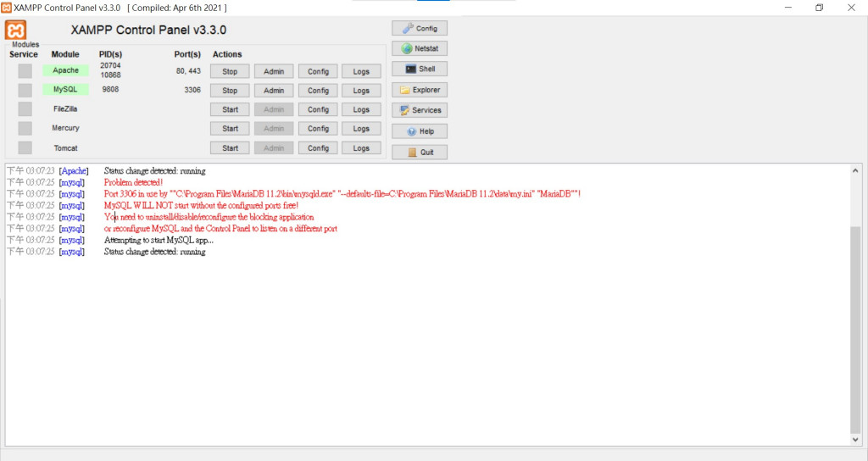
Task: Click the XAMPP title bar icon
Action: 6,8
